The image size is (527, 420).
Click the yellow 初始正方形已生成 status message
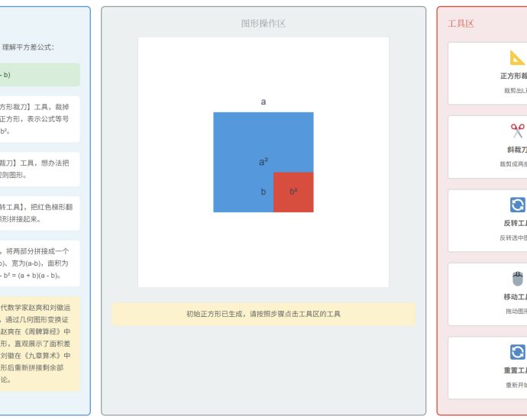pyautogui.click(x=263, y=314)
